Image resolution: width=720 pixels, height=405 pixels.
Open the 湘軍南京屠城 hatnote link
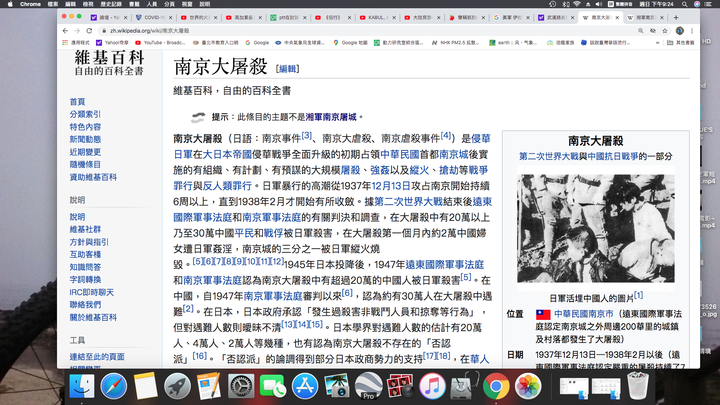coord(331,117)
